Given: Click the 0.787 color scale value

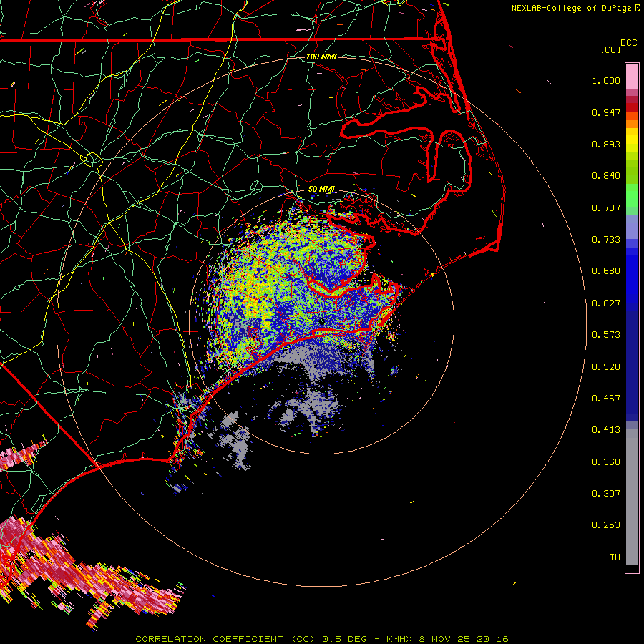Looking at the screenshot, I should [x=606, y=208].
